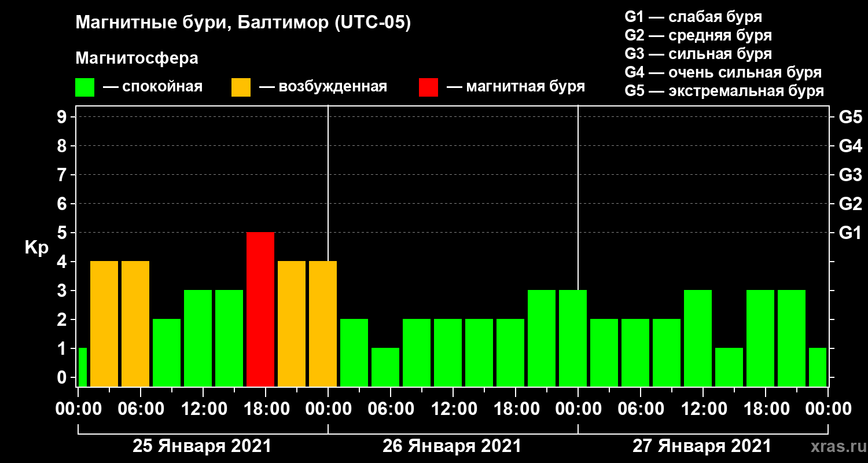Click the 'G5' tick label on the right axis
This screenshot has height=463, width=868.
click(x=850, y=117)
